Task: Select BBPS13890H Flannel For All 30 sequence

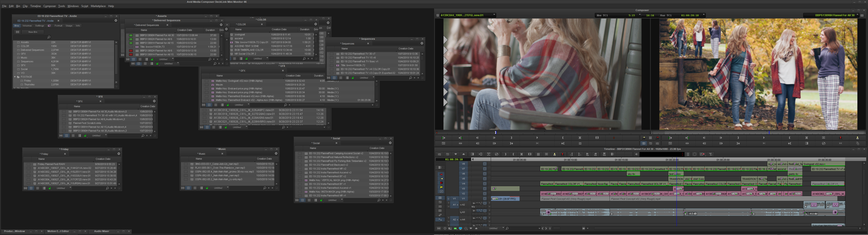Action: pos(157,35)
